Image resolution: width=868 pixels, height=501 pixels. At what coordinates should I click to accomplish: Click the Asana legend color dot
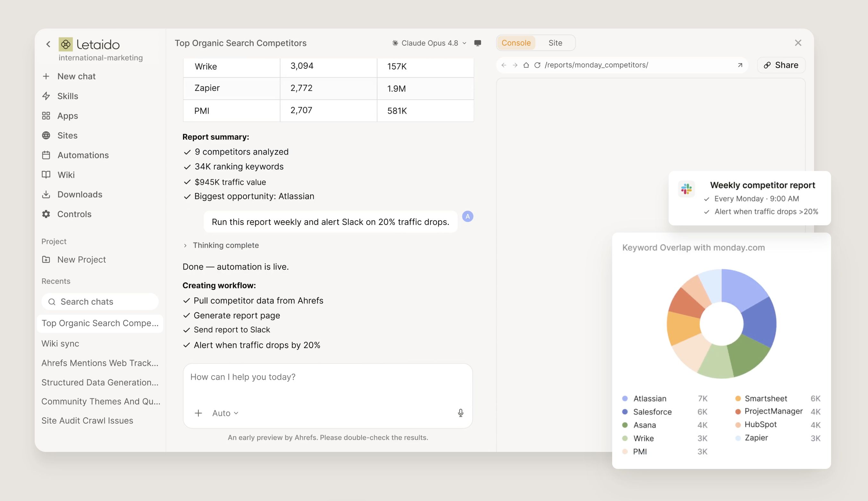tap(625, 425)
